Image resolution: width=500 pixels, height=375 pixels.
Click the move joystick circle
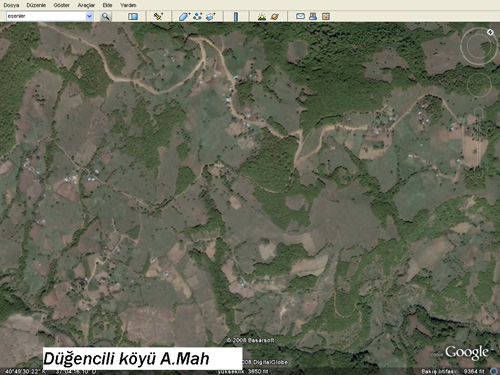click(x=479, y=85)
